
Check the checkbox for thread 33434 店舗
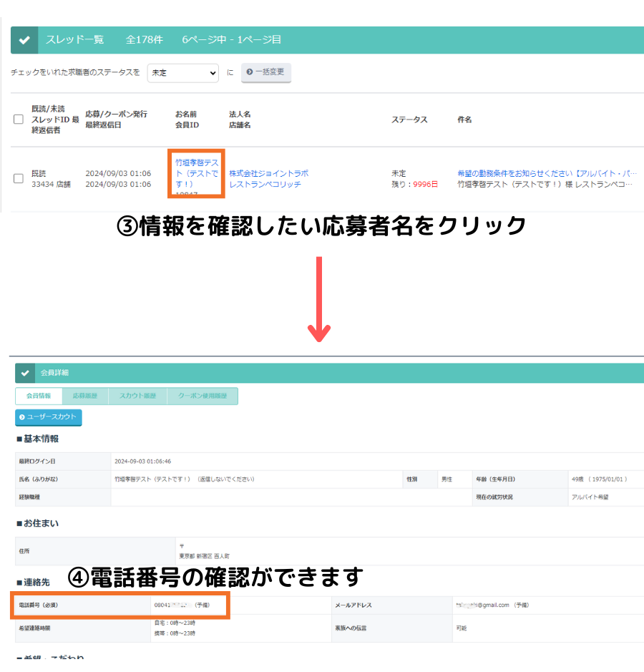pos(18,180)
